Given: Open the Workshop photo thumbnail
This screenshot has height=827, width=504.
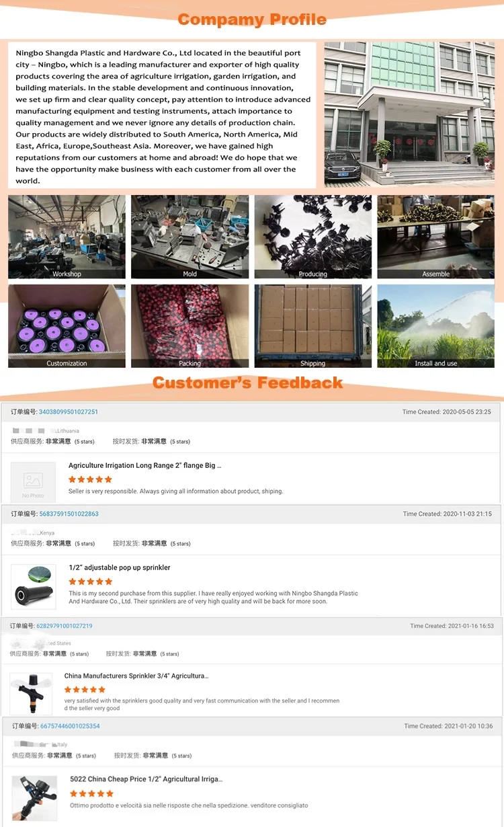Looking at the screenshot, I should pos(67,237).
